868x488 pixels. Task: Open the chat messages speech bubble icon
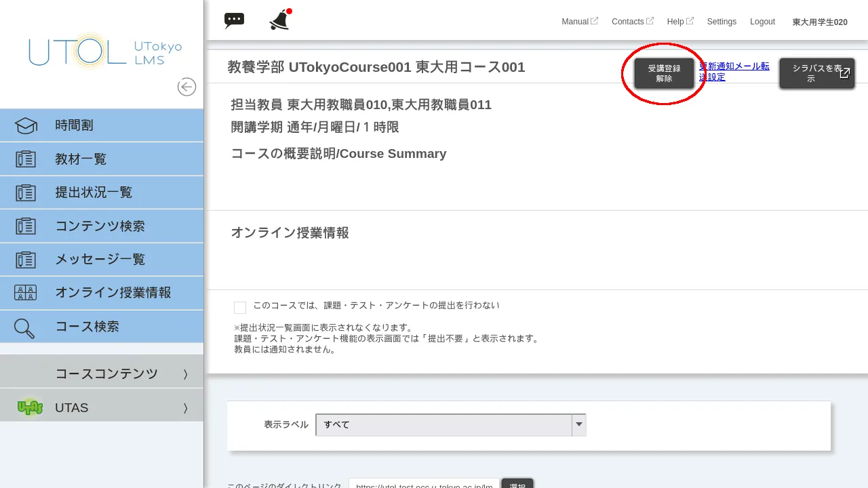coord(234,20)
